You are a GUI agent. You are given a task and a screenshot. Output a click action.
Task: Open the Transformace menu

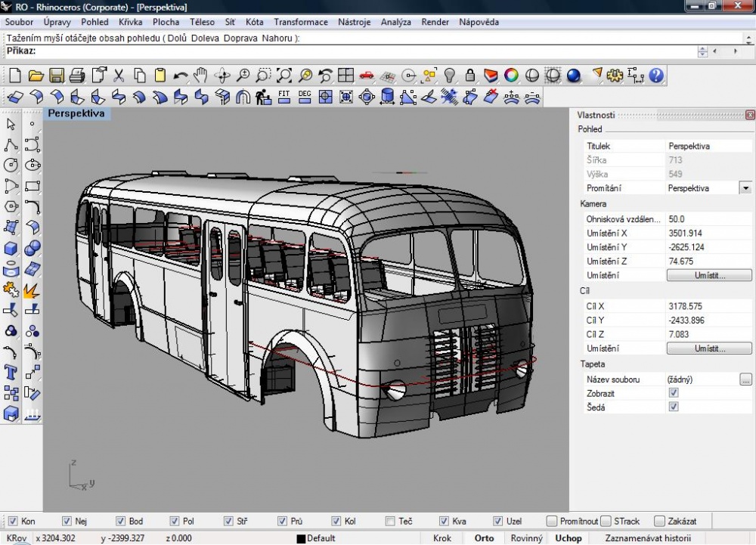[x=301, y=22]
